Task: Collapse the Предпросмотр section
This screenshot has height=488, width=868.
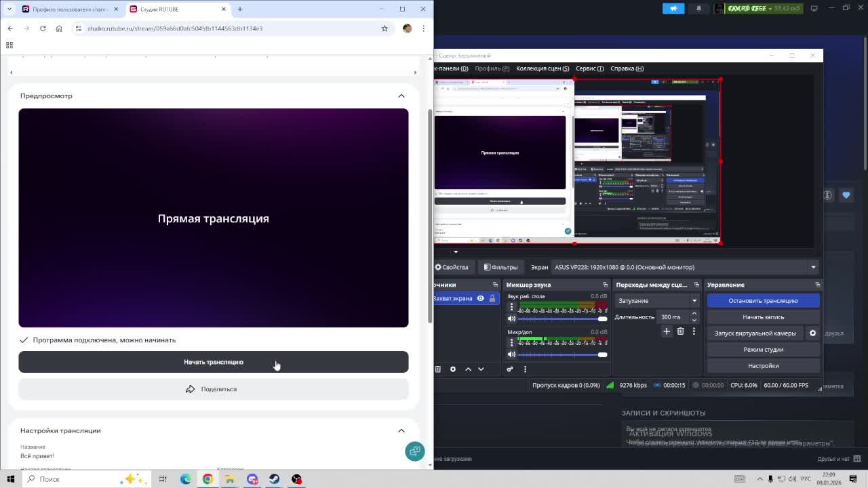Action: (x=401, y=96)
